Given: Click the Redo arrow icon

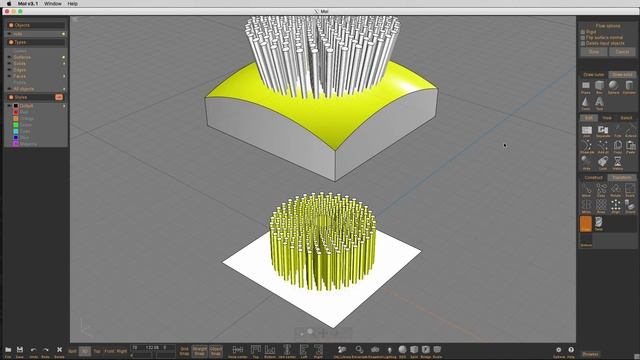Looking at the screenshot, I should [46, 351].
